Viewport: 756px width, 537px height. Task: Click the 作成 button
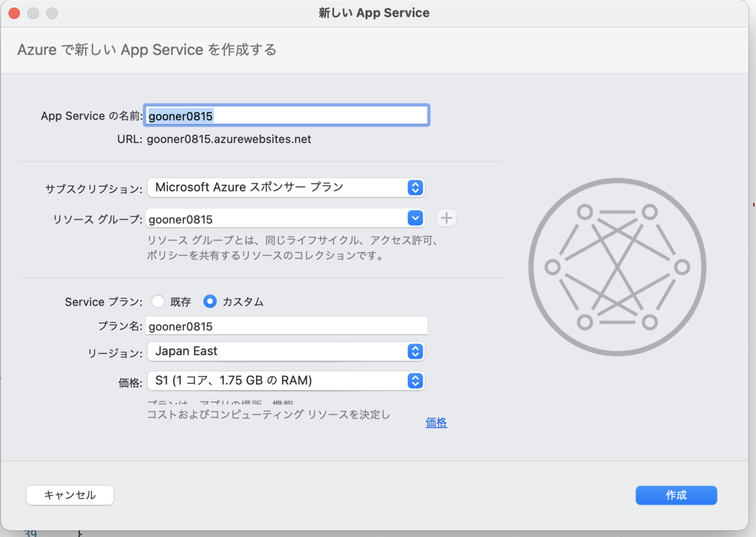pos(676,495)
